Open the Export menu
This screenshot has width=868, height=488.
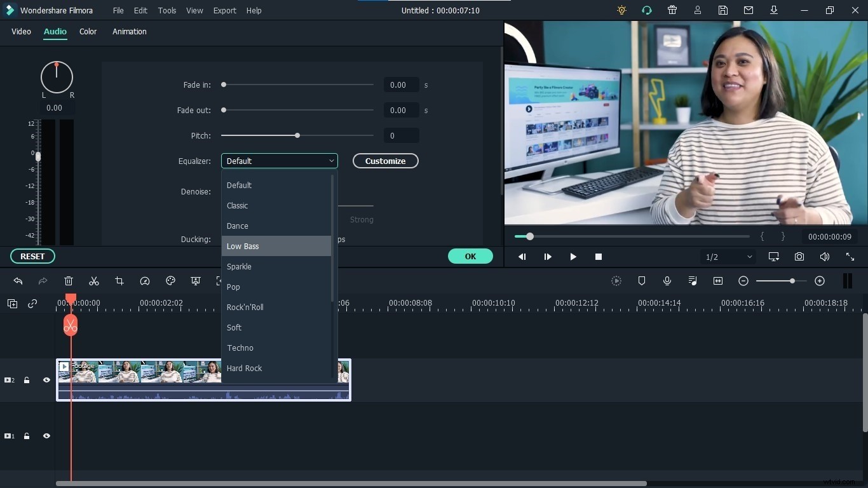point(224,10)
